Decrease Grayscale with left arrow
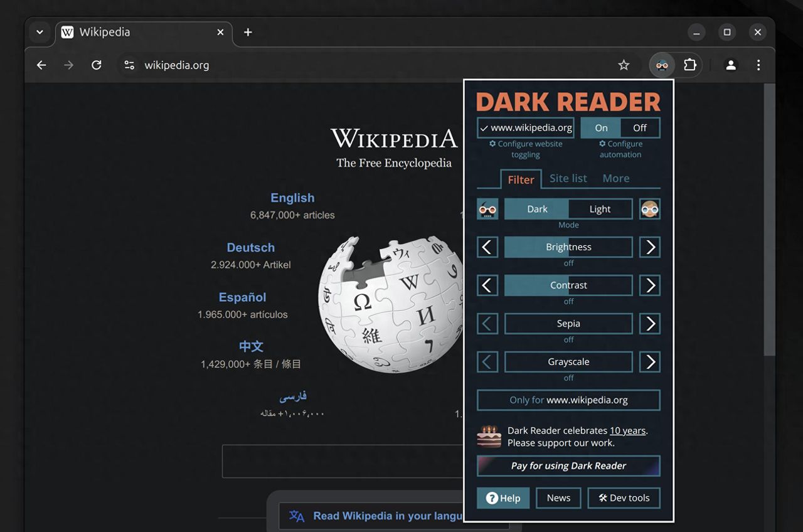This screenshot has width=803, height=532. [x=487, y=362]
